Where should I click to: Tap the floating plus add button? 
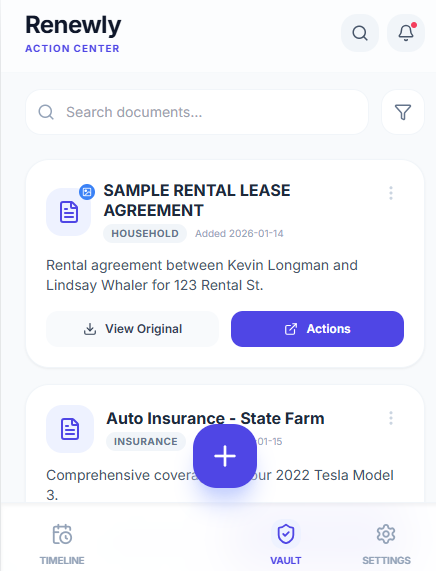click(x=225, y=456)
